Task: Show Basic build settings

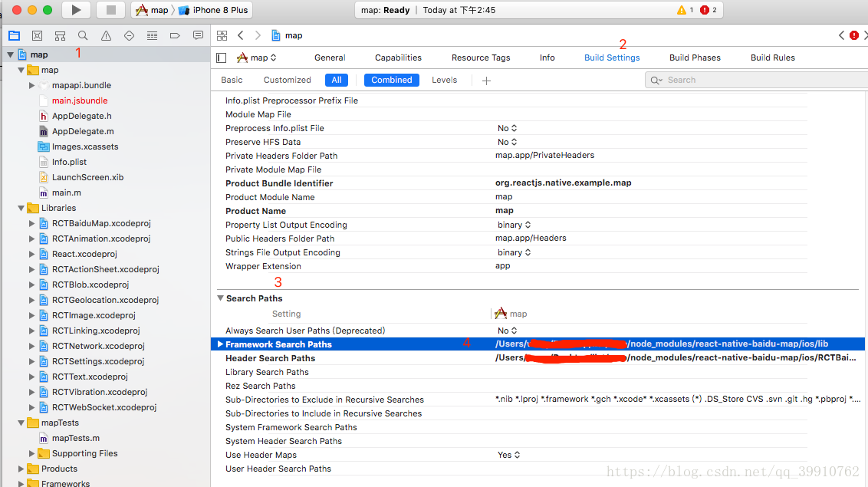Action: tap(232, 81)
